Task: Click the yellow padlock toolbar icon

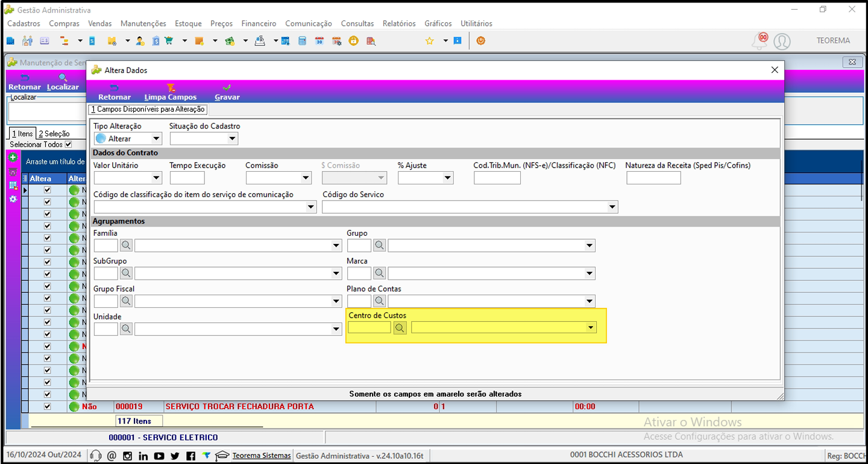Action: 354,41
